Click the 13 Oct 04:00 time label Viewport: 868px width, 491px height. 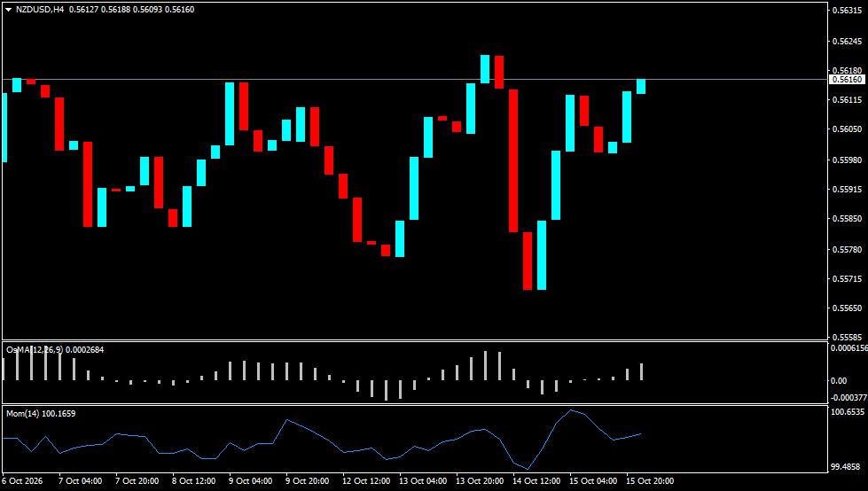pos(423,481)
